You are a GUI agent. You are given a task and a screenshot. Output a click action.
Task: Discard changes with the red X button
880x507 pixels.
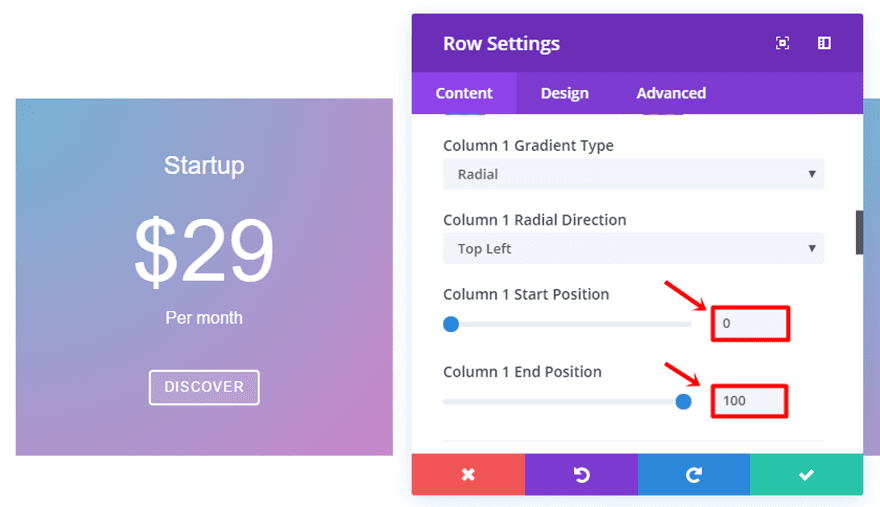tap(468, 474)
